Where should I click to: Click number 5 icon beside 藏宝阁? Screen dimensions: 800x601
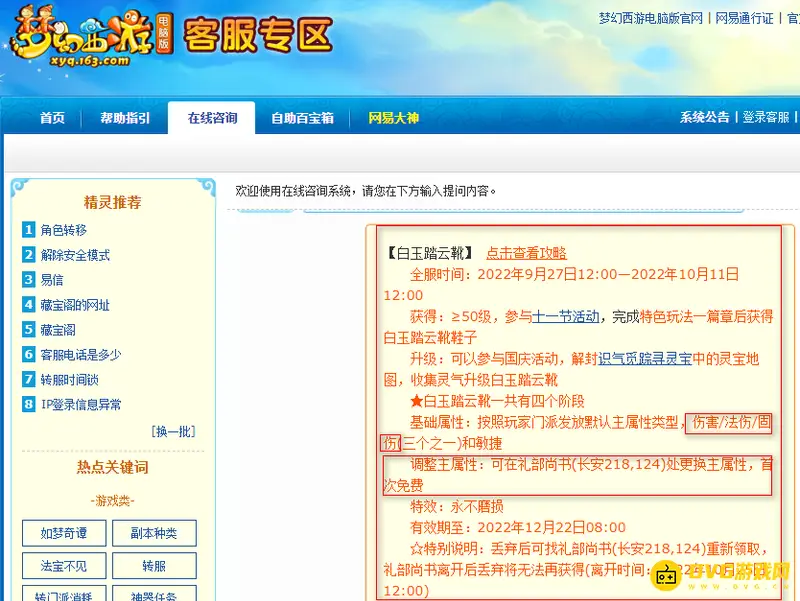tap(29, 330)
